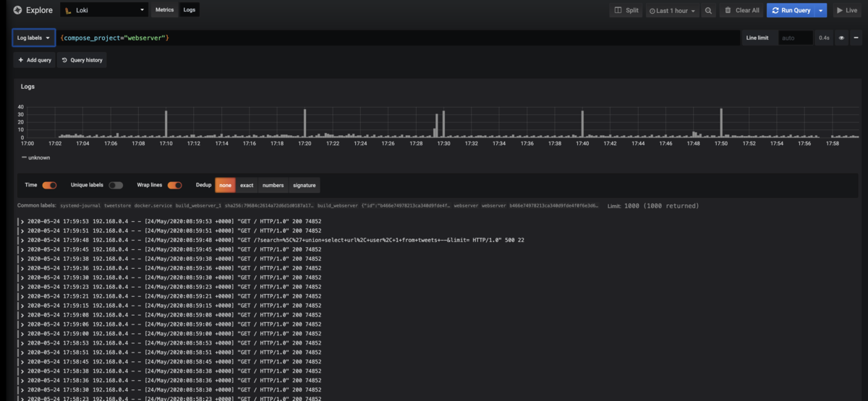
Task: Toggle the Time display switch
Action: click(50, 185)
